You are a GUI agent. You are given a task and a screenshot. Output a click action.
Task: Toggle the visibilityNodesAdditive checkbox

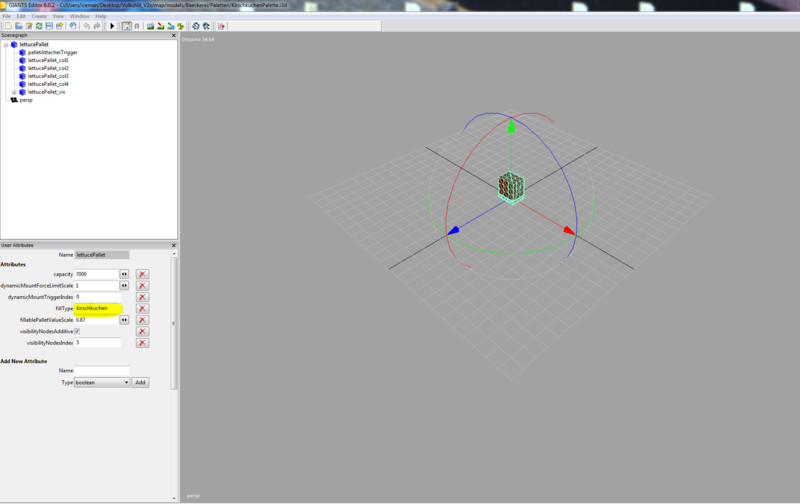(78, 331)
